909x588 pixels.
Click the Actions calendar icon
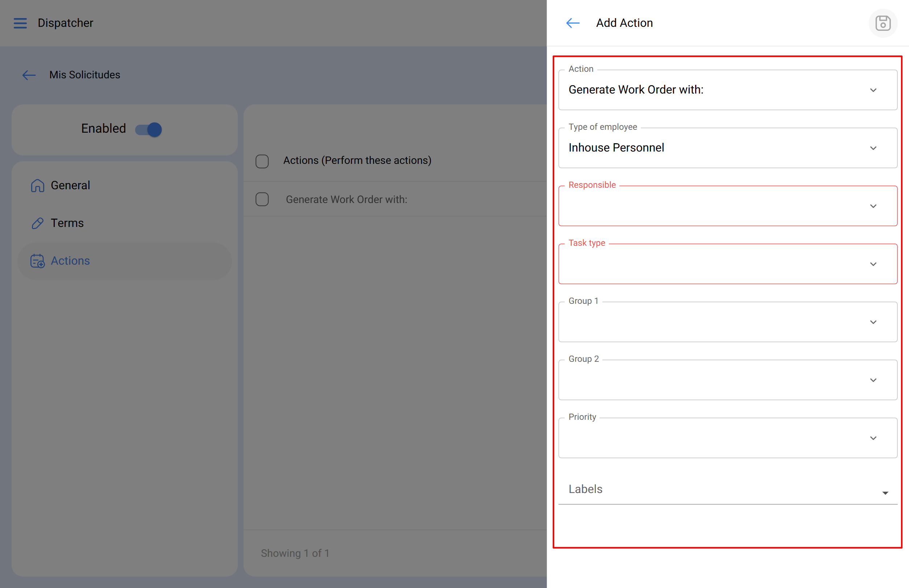pyautogui.click(x=37, y=261)
